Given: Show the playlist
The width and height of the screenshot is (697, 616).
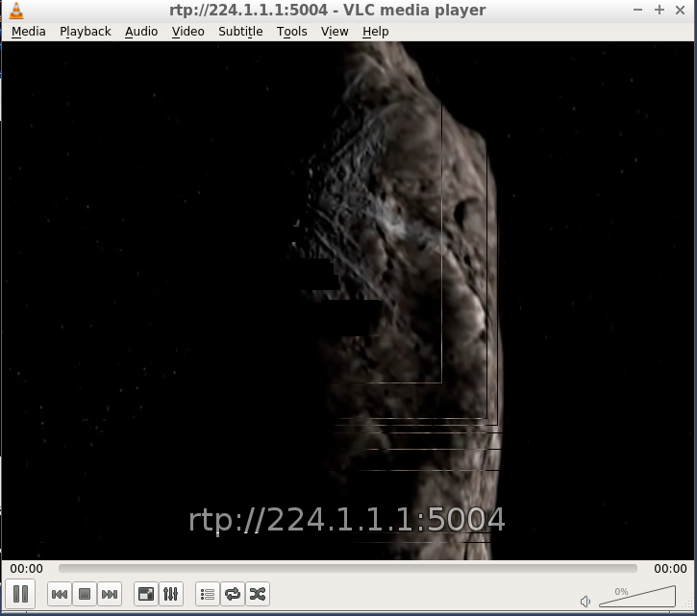Looking at the screenshot, I should 208,594.
